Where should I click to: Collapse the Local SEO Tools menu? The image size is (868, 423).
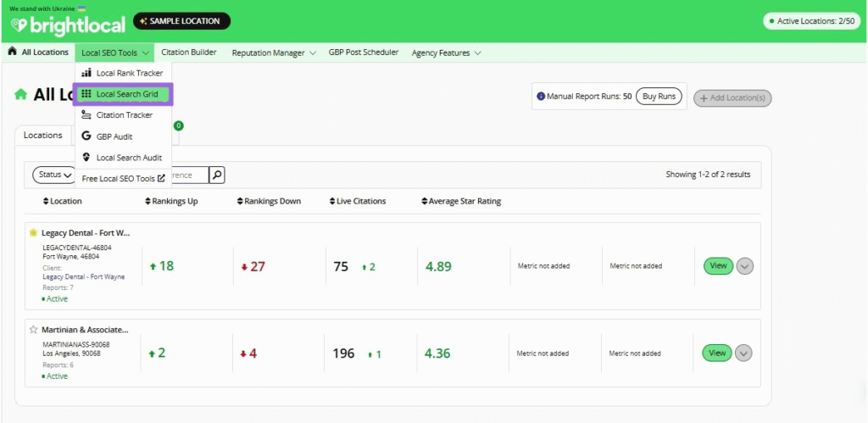click(x=115, y=53)
